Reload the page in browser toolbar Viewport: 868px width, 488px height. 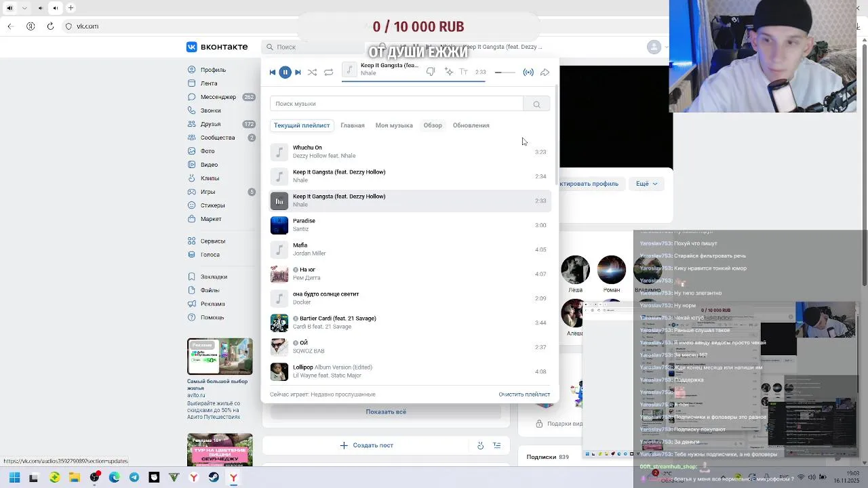click(x=50, y=26)
